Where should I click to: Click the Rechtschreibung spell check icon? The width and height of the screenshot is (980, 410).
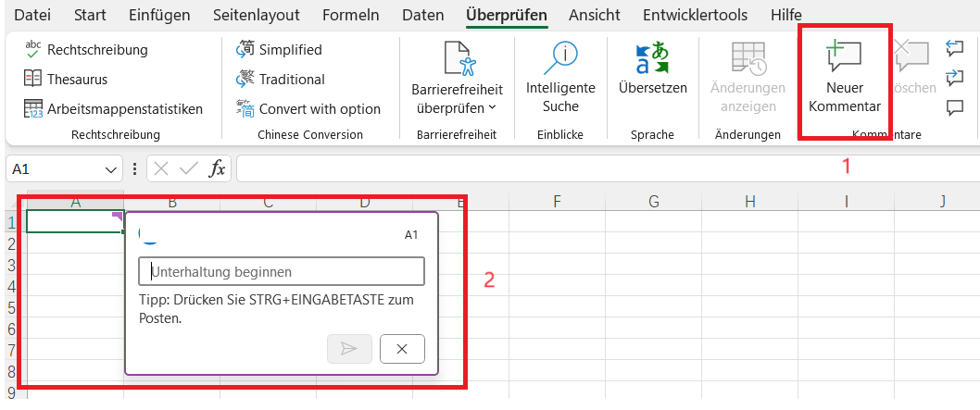click(32, 49)
